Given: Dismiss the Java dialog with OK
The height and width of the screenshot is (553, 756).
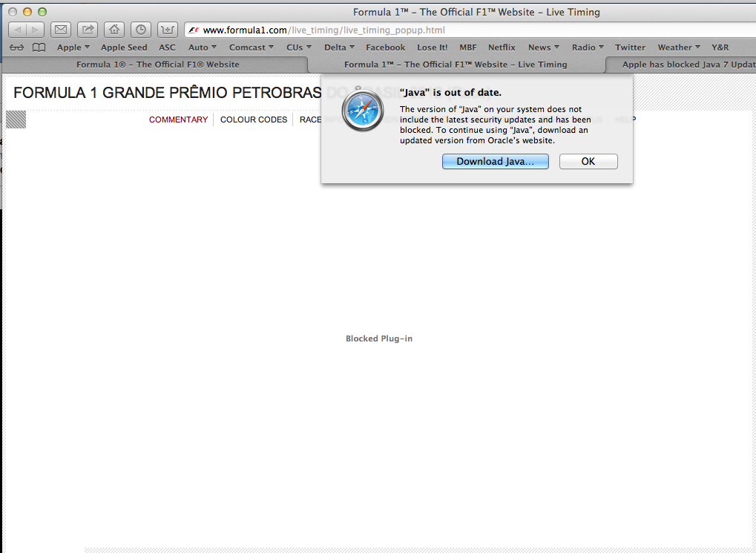Looking at the screenshot, I should pyautogui.click(x=588, y=161).
